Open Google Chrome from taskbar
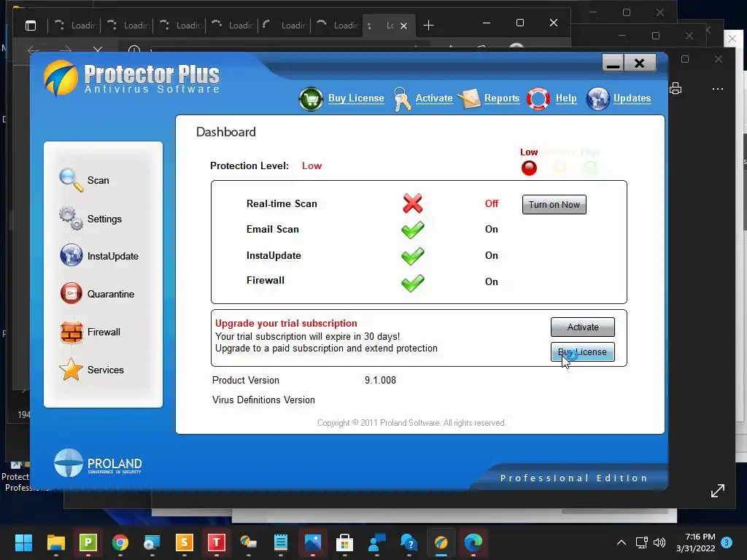747x560 pixels. (x=120, y=542)
